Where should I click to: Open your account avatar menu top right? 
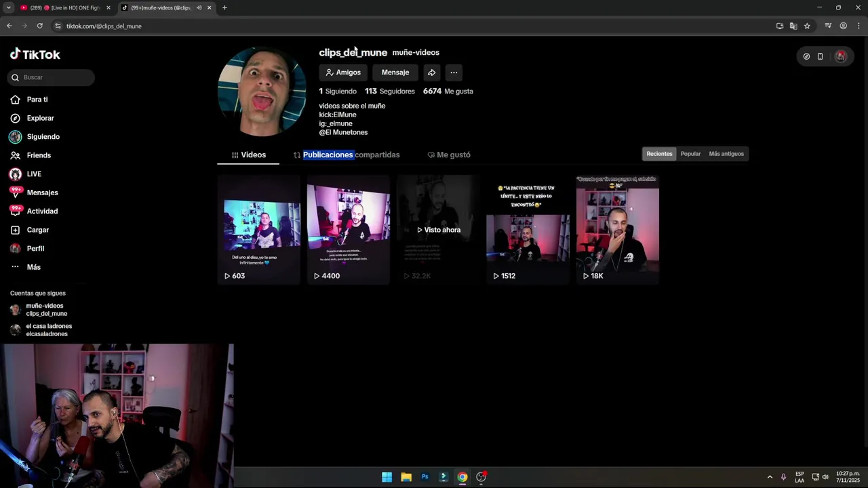click(840, 56)
